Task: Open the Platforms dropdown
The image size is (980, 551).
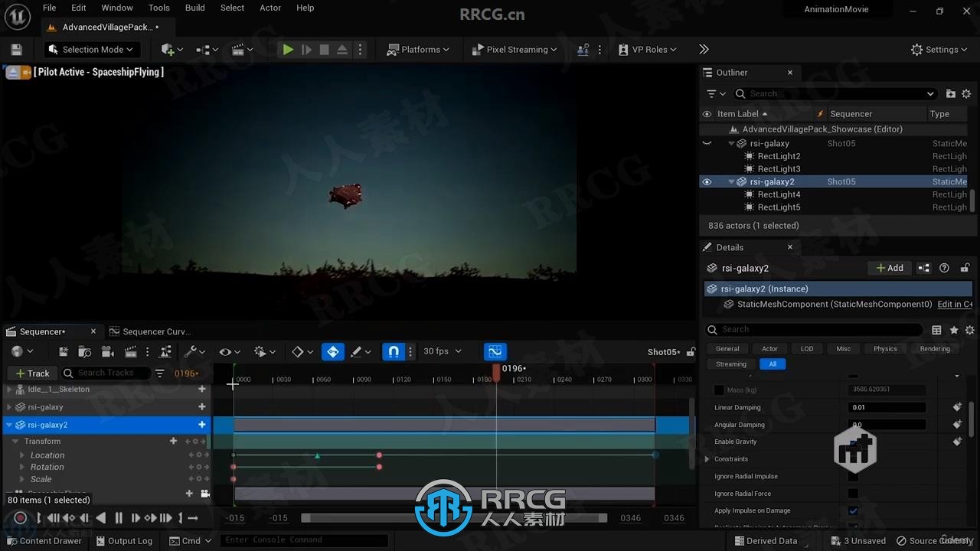Action: (417, 50)
